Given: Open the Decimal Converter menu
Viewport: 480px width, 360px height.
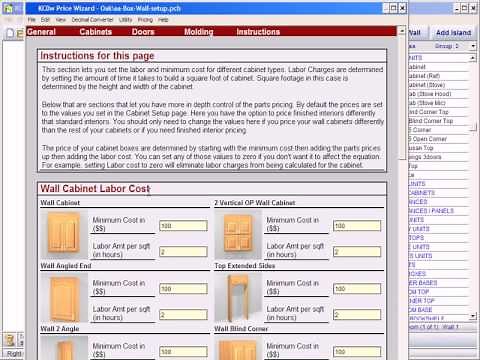Looking at the screenshot, I should coord(93,20).
